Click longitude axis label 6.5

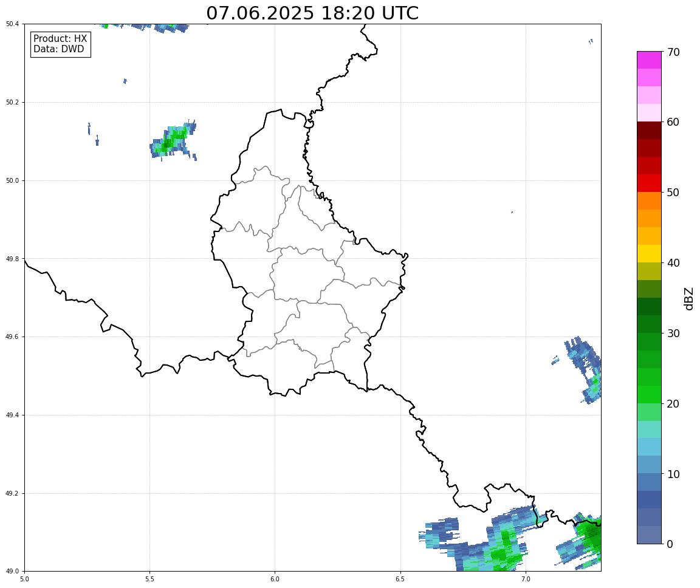(400, 579)
